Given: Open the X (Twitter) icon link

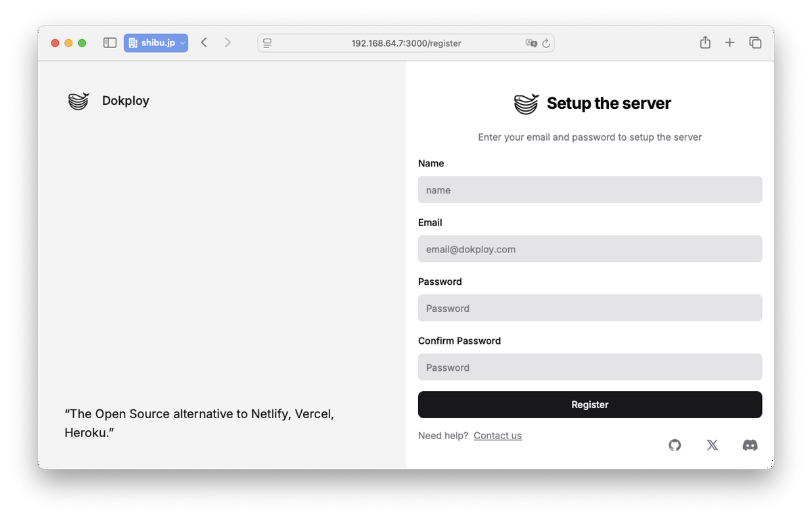Looking at the screenshot, I should tap(713, 445).
